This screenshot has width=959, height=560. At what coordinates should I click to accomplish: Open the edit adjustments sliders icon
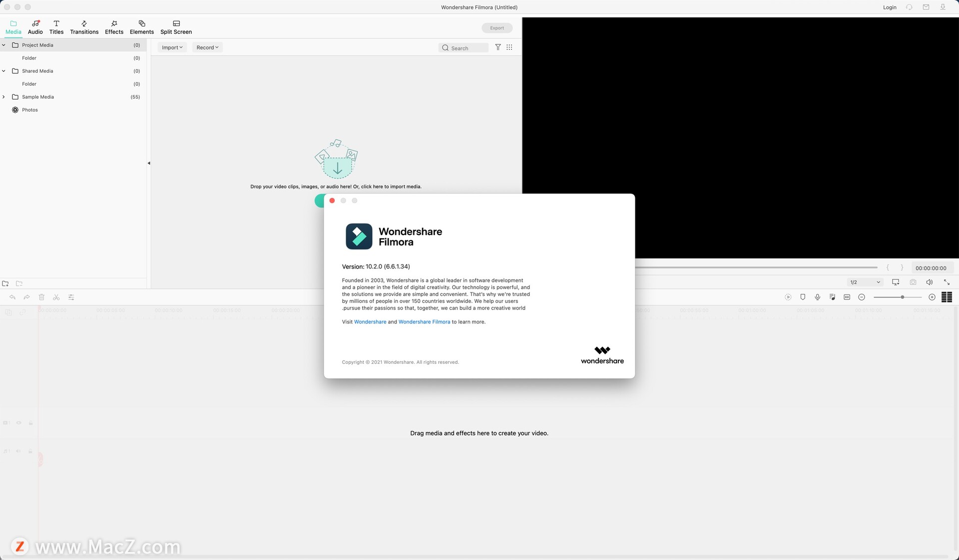71,297
